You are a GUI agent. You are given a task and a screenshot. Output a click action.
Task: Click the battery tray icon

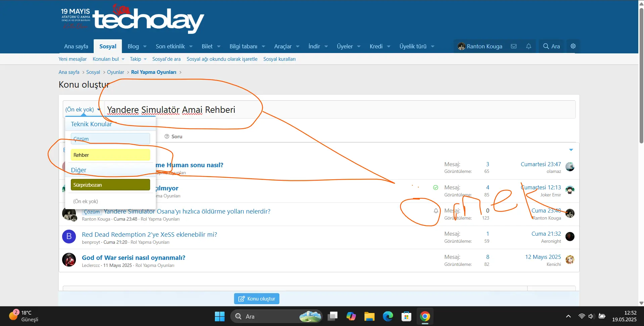click(x=602, y=316)
